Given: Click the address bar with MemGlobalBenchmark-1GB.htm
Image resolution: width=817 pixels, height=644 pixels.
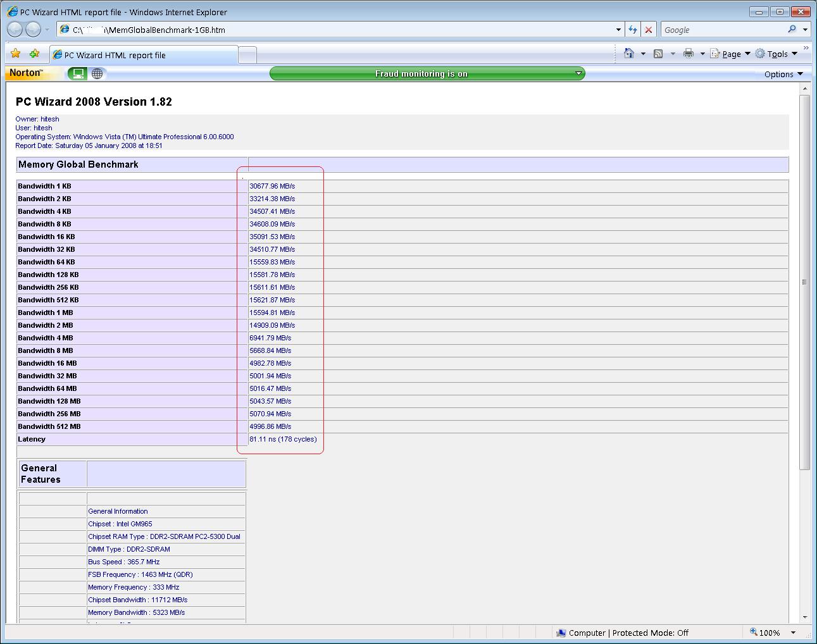Looking at the screenshot, I should point(334,30).
